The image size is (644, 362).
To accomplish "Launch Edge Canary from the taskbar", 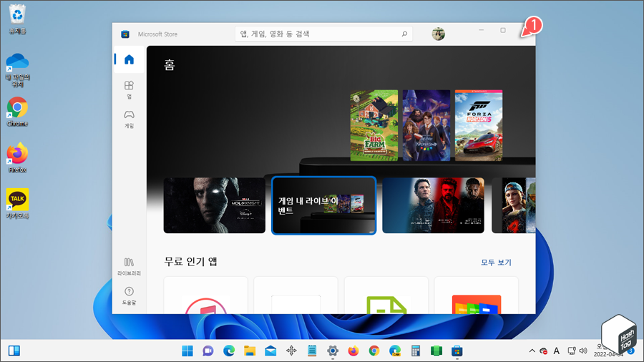I will pyautogui.click(x=395, y=351).
